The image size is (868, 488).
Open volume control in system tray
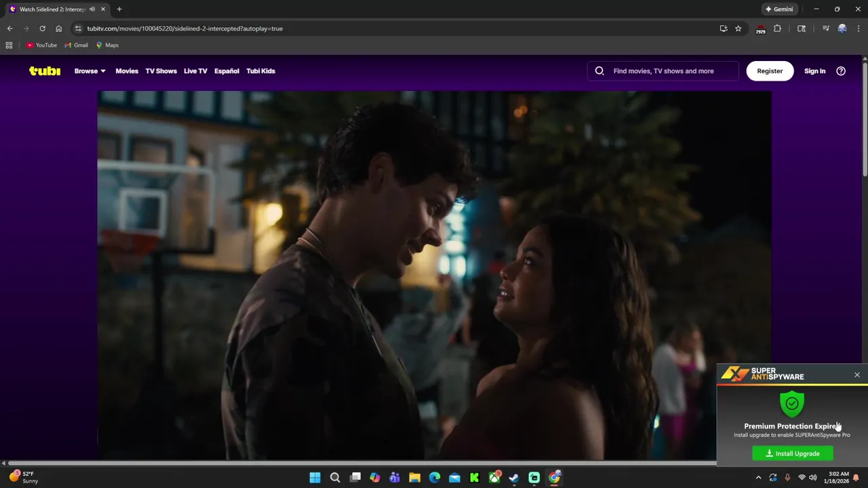point(812,478)
